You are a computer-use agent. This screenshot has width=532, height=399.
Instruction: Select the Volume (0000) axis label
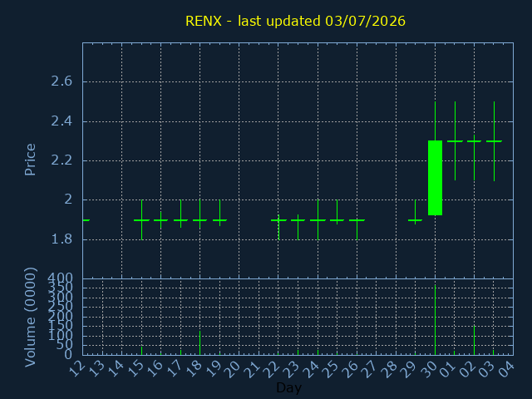click(x=30, y=318)
